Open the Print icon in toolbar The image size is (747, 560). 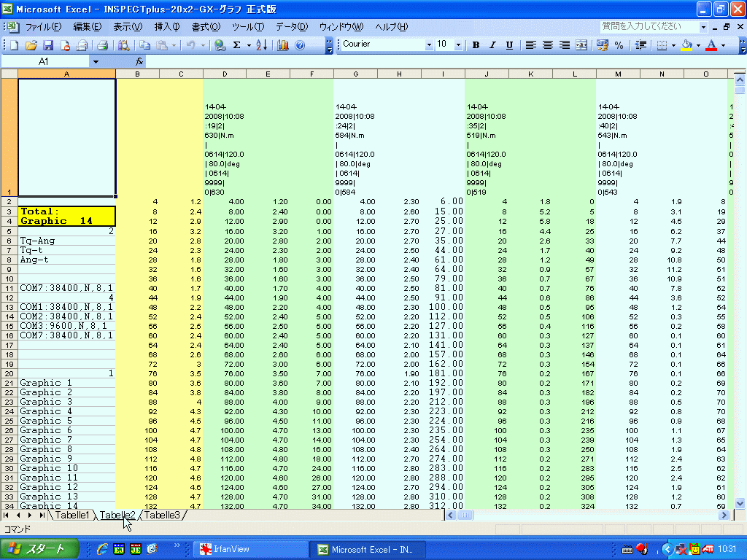(x=102, y=45)
